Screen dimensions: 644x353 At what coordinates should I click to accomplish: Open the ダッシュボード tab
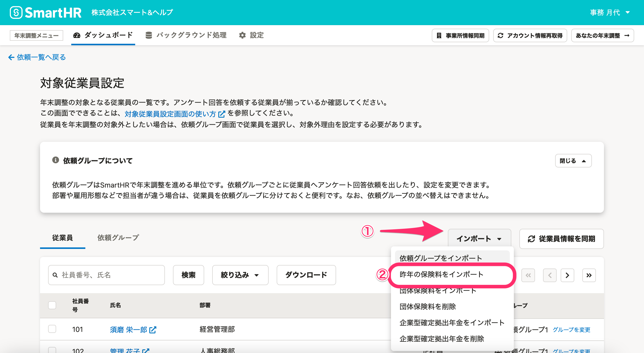tap(103, 35)
